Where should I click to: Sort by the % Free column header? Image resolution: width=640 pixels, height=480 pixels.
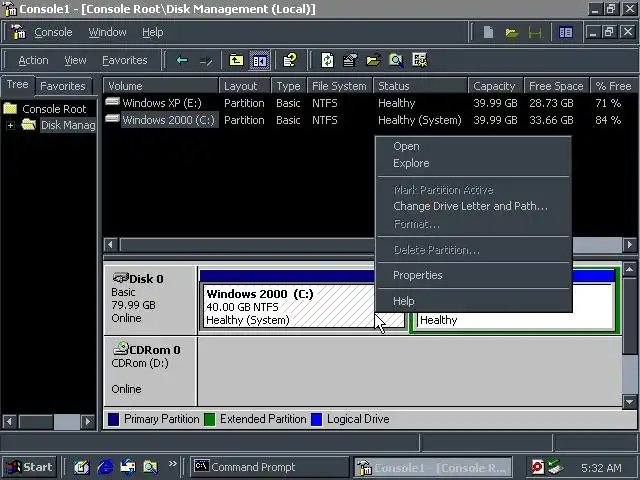point(613,86)
